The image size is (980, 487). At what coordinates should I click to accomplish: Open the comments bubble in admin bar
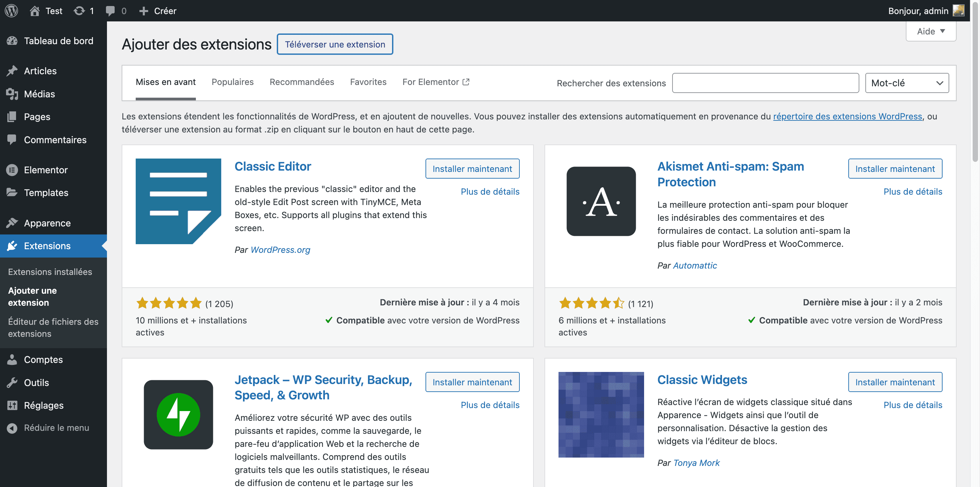coord(110,11)
